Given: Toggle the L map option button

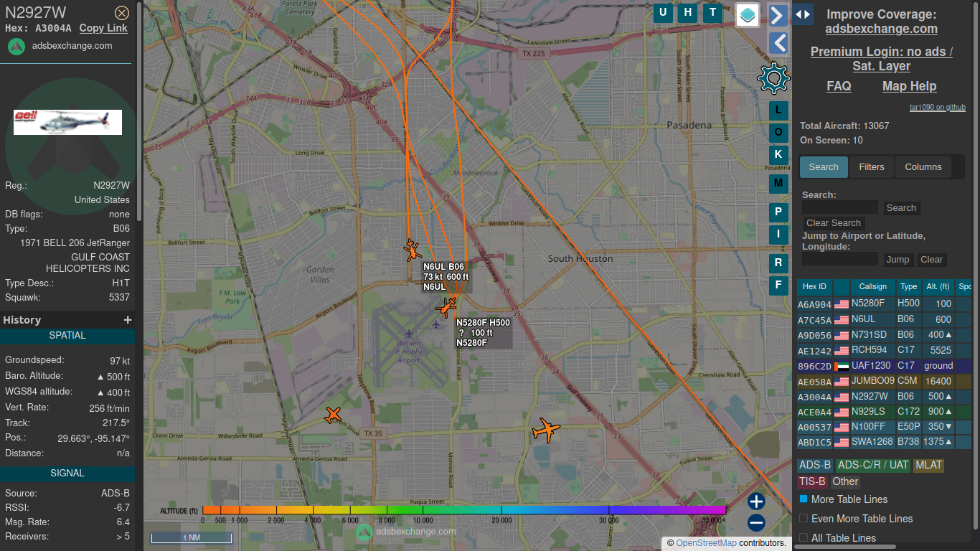Looking at the screenshot, I should pos(778,110).
